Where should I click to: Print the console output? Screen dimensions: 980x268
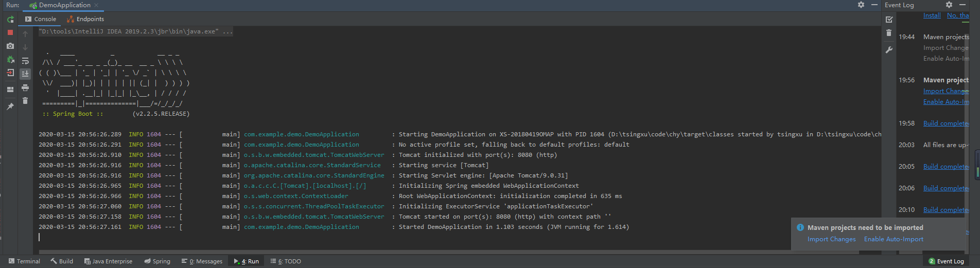tap(25, 88)
